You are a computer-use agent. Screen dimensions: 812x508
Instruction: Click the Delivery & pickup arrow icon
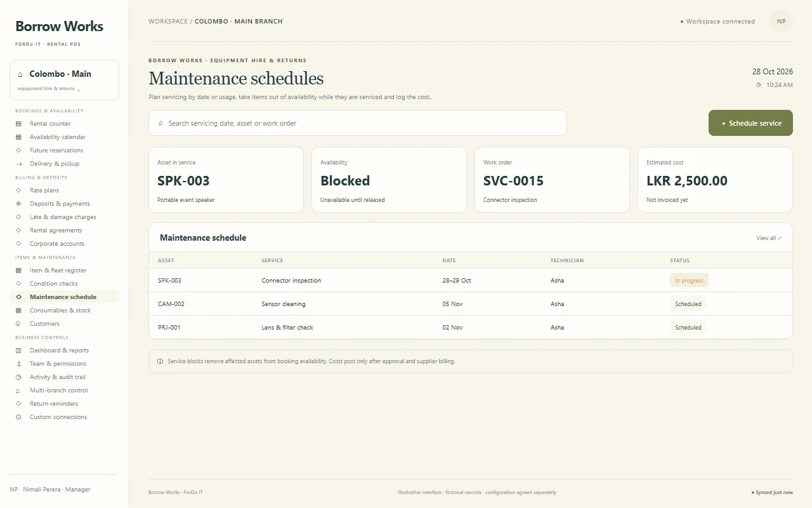pos(18,164)
